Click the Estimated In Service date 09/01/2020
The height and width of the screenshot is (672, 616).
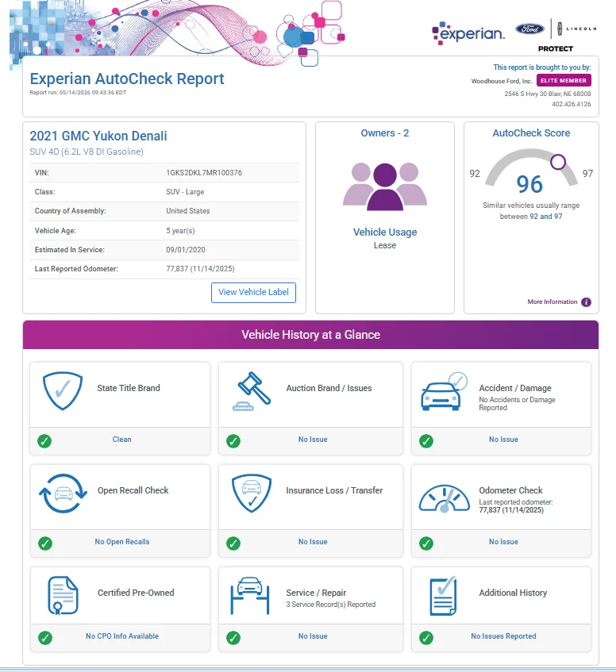tap(186, 250)
